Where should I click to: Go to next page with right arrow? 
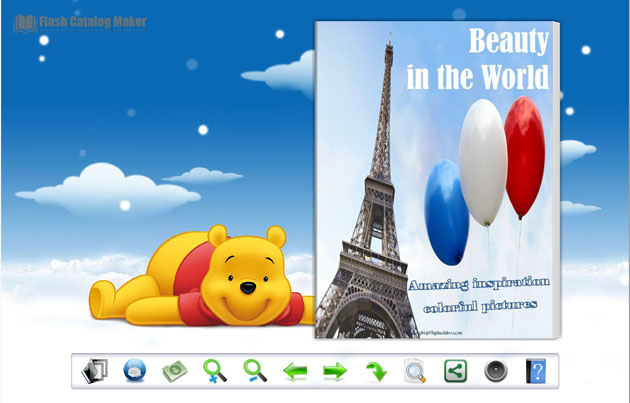point(334,372)
